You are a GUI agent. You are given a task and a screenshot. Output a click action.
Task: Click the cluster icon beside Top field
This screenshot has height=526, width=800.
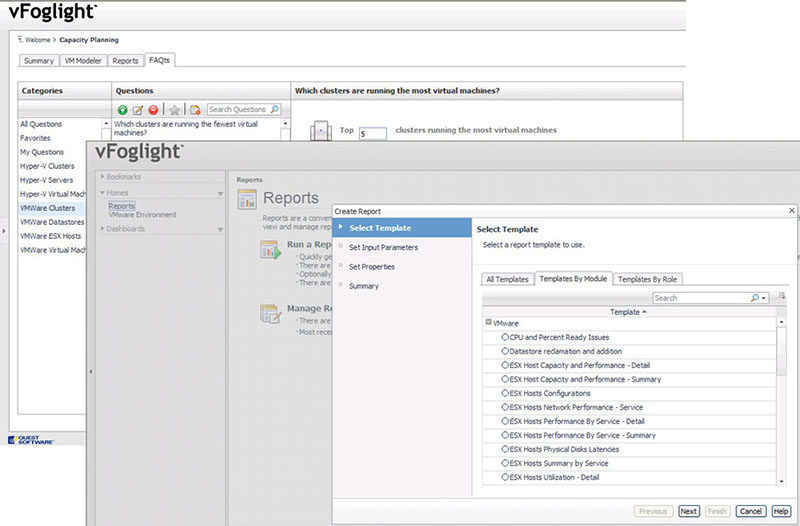click(320, 131)
